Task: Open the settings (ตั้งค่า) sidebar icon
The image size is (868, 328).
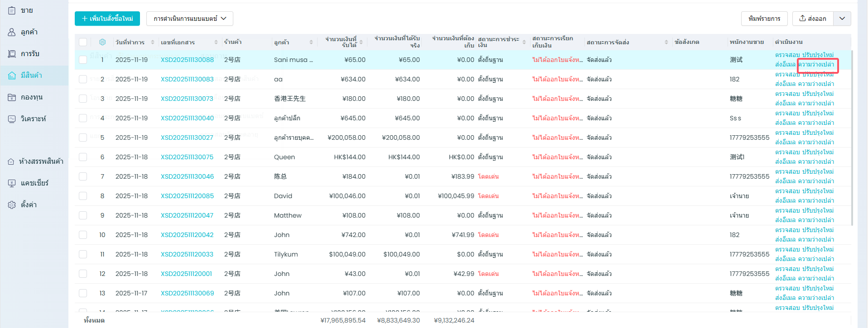Action: click(x=12, y=205)
